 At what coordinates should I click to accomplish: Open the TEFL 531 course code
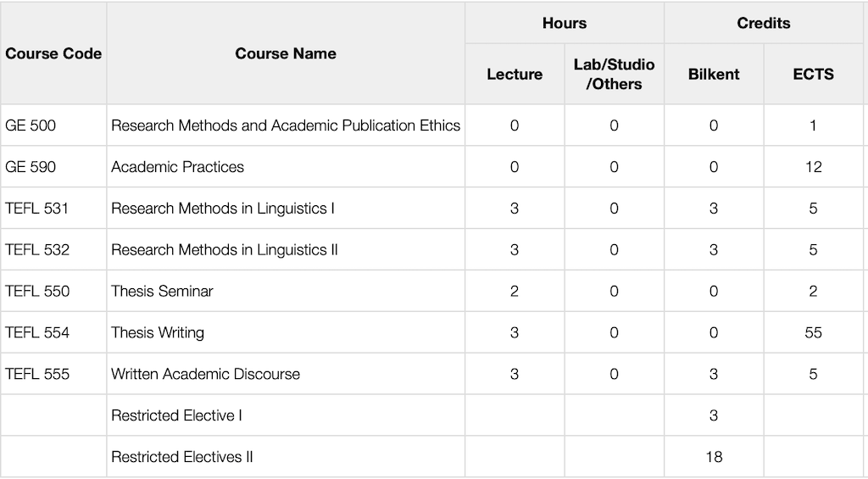point(37,209)
